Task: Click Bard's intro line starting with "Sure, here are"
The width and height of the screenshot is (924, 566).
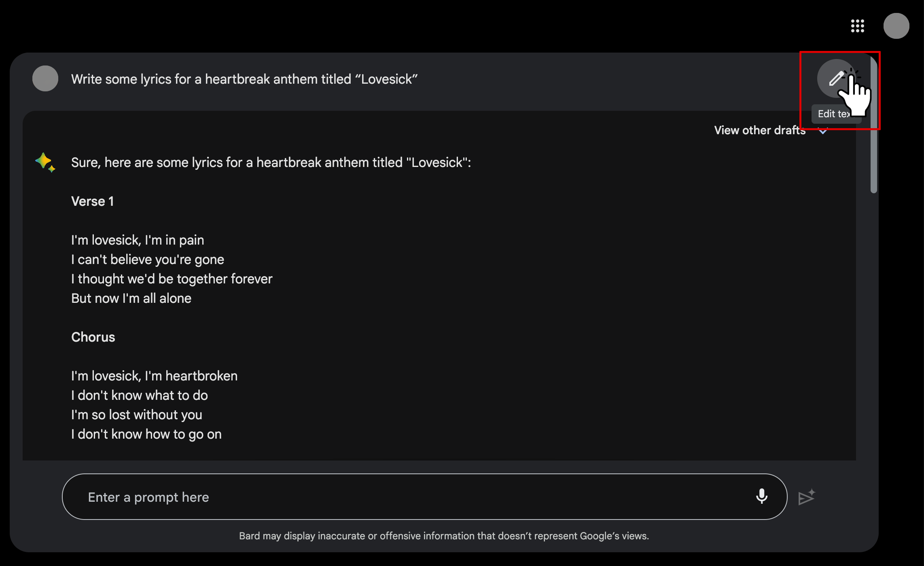Action: pyautogui.click(x=271, y=163)
